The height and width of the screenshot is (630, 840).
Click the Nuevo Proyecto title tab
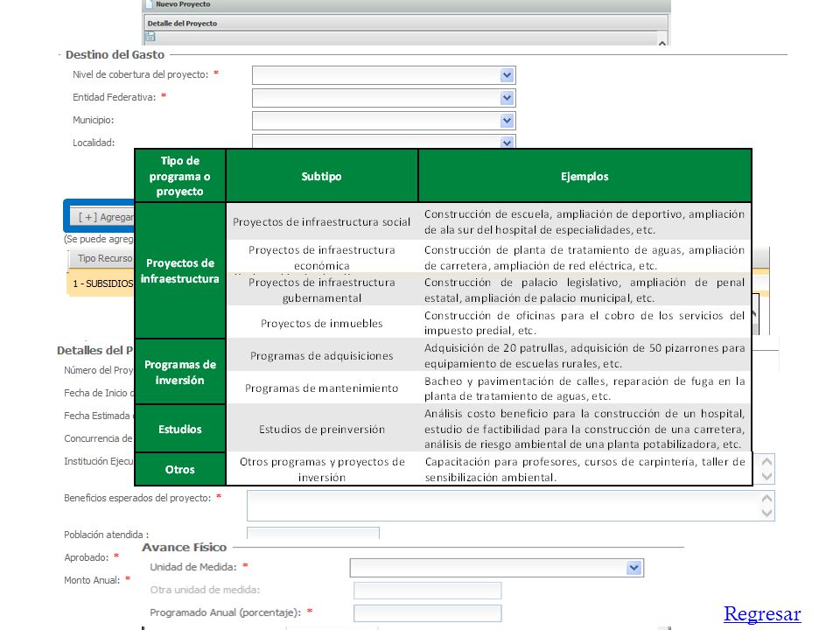point(183,4)
